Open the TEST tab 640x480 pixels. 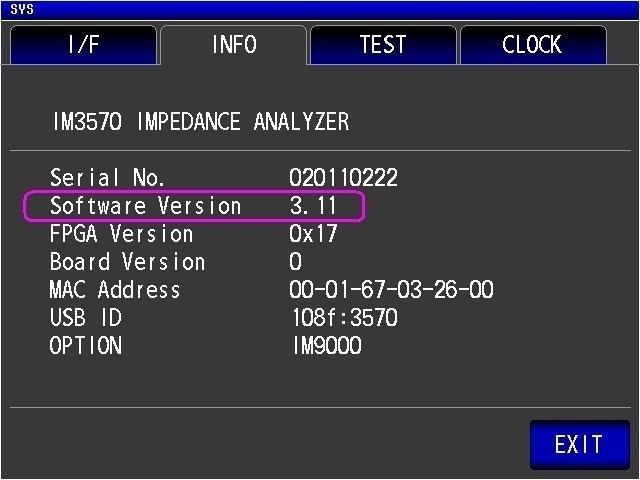pos(383,45)
